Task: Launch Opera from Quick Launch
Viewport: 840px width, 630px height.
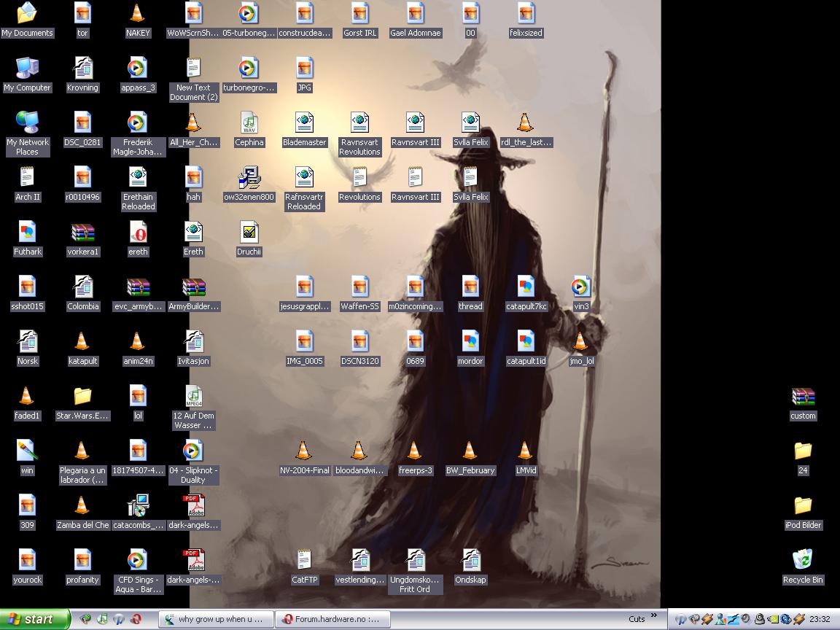Action: (x=136, y=619)
